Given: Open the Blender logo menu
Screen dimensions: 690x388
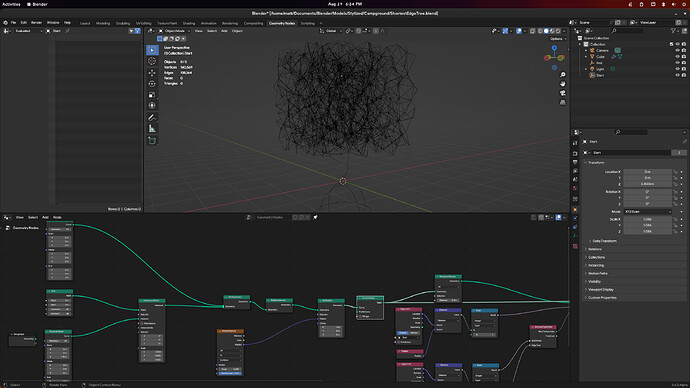Looking at the screenshot, I should click(5, 23).
